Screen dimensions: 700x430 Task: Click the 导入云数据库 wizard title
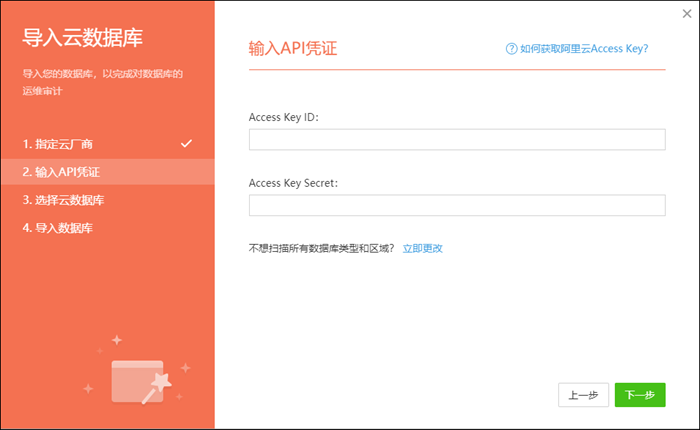coord(83,39)
